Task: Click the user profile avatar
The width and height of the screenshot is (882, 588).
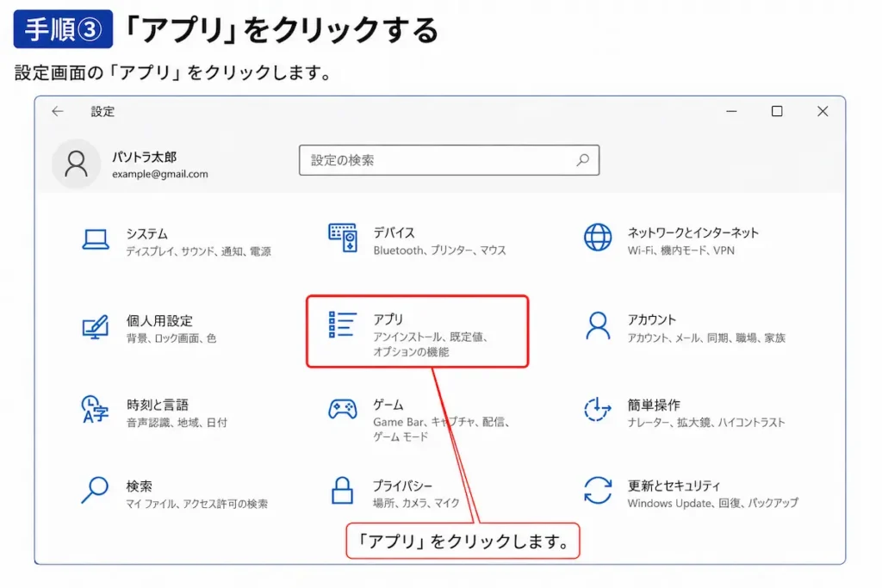Action: (76, 164)
